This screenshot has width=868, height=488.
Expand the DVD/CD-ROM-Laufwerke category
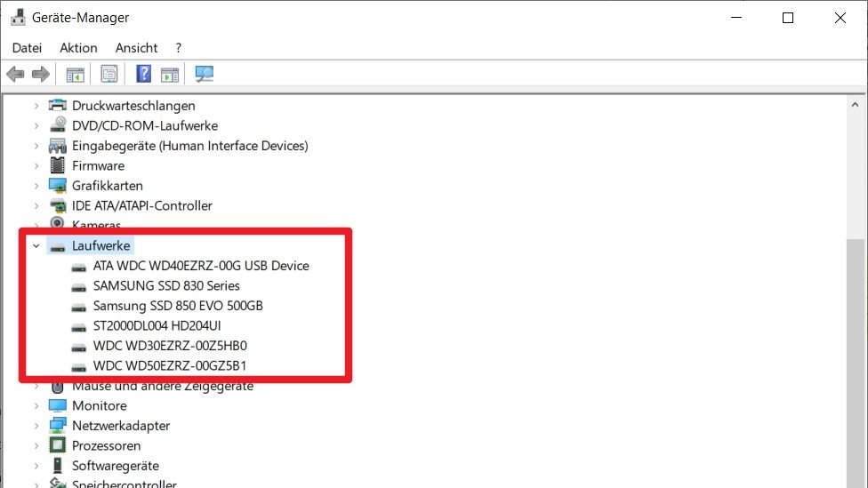36,125
